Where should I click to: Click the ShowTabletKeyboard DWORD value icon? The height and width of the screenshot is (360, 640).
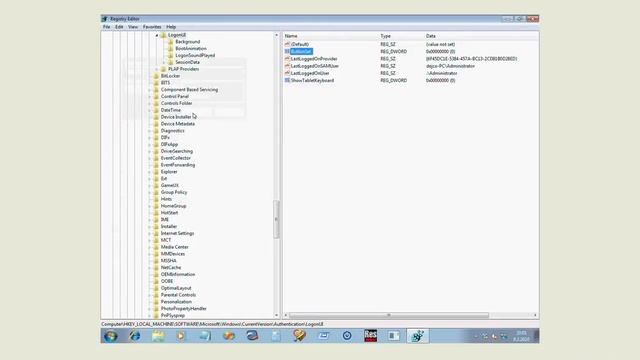click(x=287, y=80)
